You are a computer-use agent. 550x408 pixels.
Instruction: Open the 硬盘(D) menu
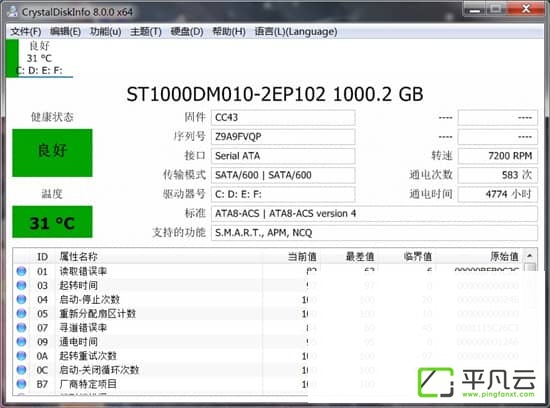187,32
